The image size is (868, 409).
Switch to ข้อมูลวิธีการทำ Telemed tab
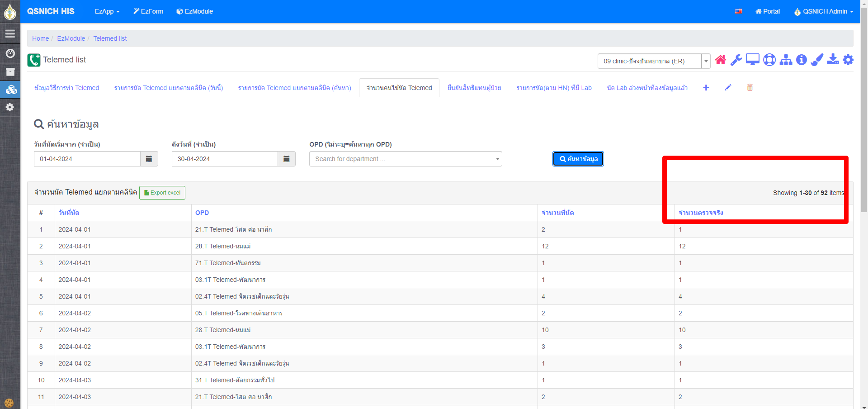click(66, 88)
